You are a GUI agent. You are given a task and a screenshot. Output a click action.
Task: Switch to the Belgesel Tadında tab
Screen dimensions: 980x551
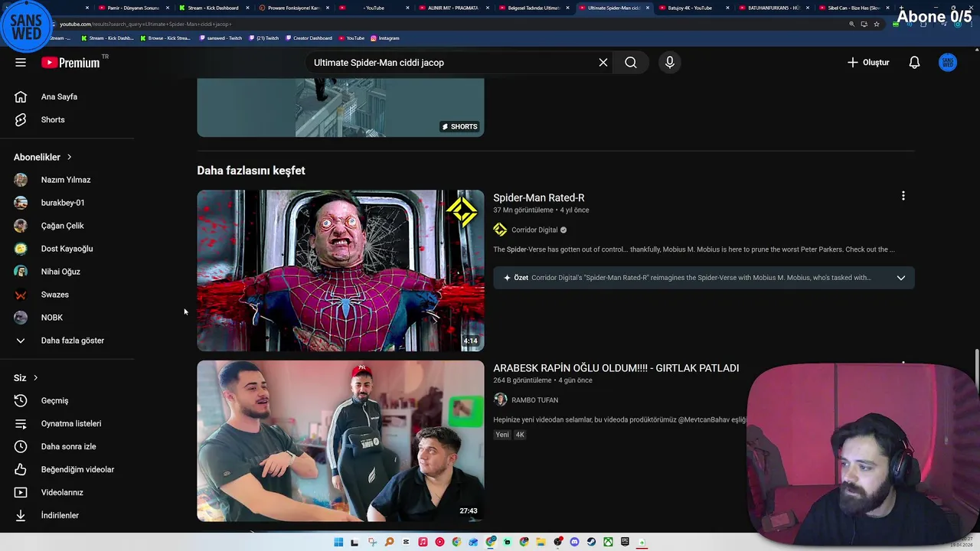(x=534, y=8)
